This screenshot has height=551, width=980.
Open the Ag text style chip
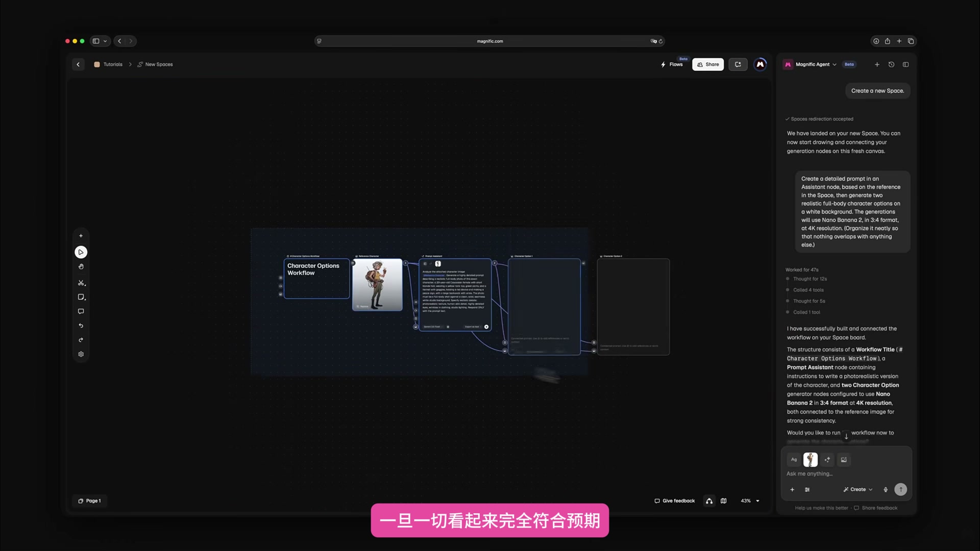pyautogui.click(x=794, y=460)
